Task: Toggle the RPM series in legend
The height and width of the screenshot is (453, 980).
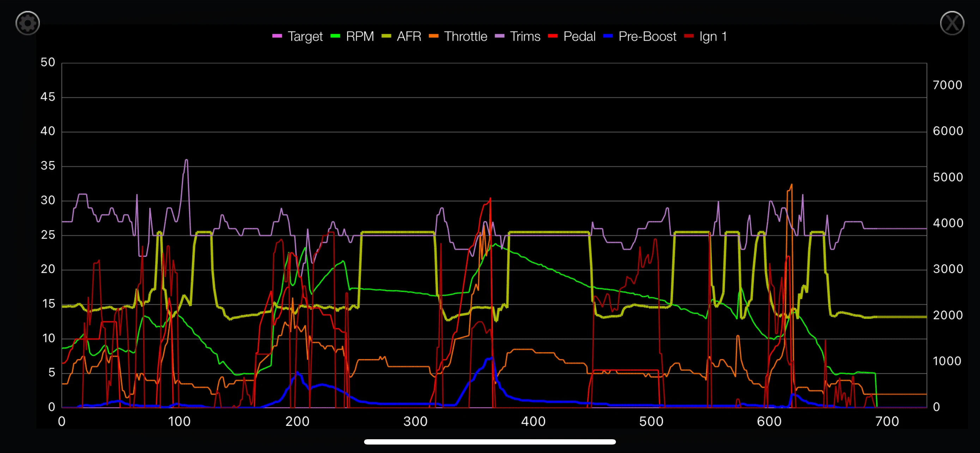Action: point(352,36)
